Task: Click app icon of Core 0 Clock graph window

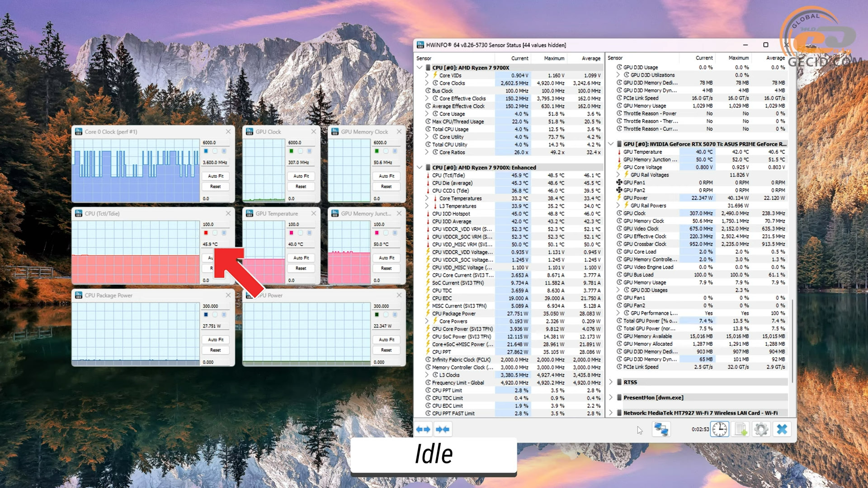Action: [x=79, y=131]
